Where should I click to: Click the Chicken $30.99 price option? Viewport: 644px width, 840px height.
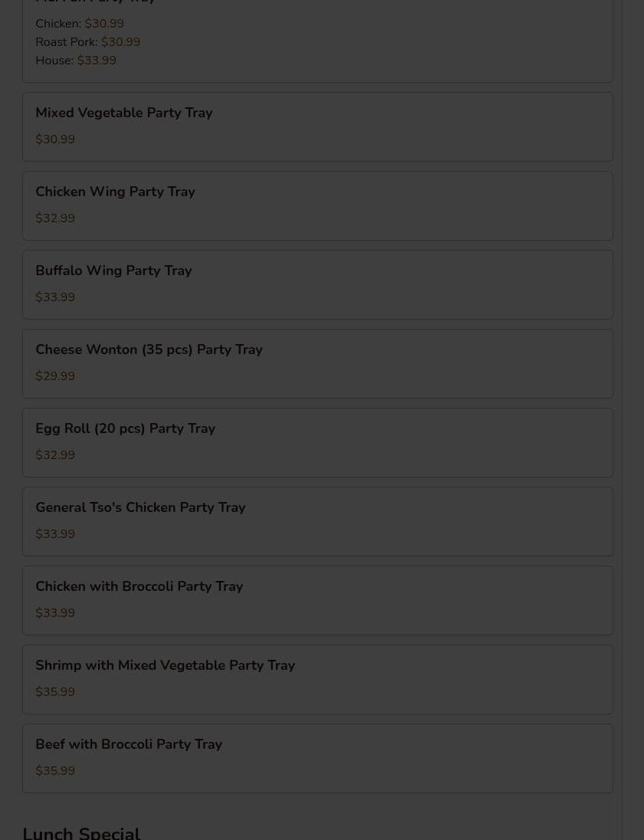[x=79, y=24]
